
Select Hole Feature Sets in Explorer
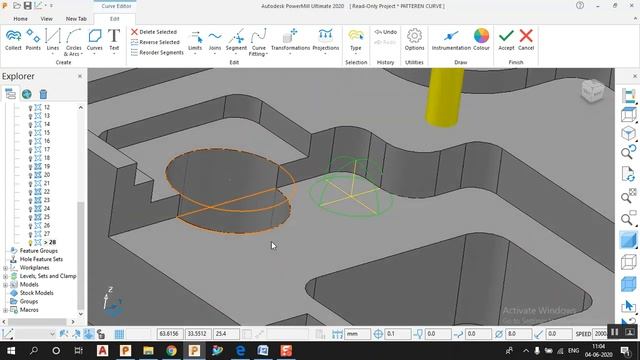[x=41, y=259]
